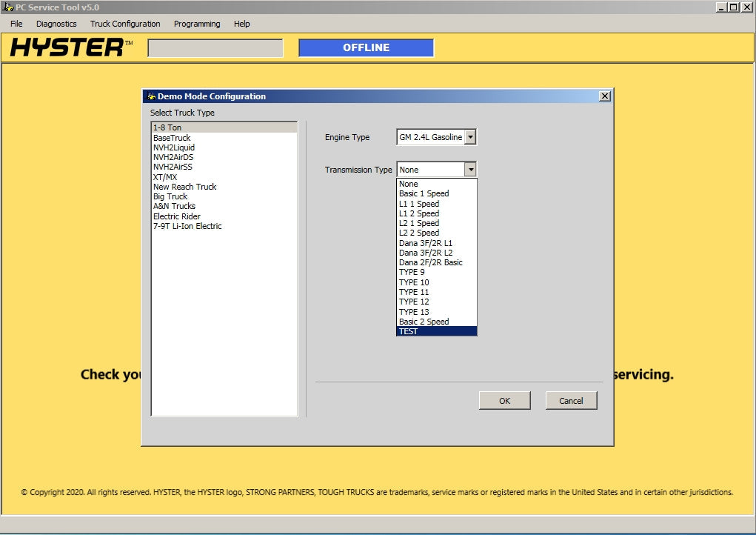
Task: Select BaseTruck in truck type list
Action: [x=172, y=138]
